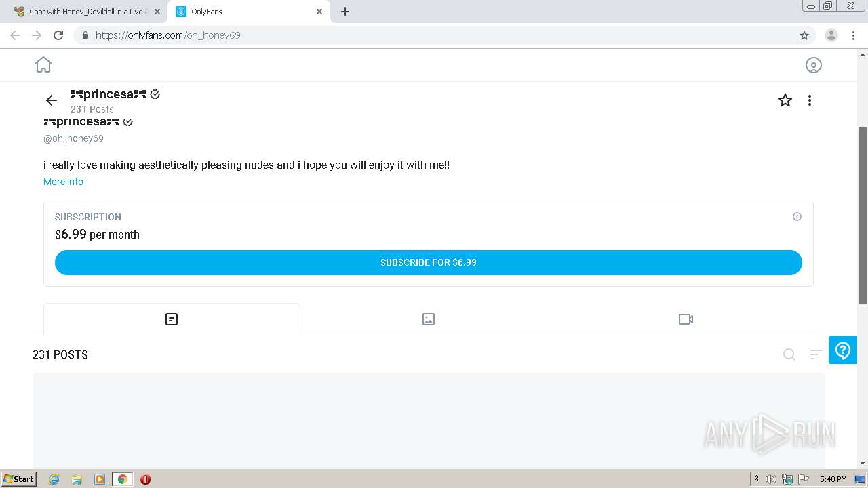The width and height of the screenshot is (868, 488).
Task: Click the scrollbar down arrow
Action: 863,463
